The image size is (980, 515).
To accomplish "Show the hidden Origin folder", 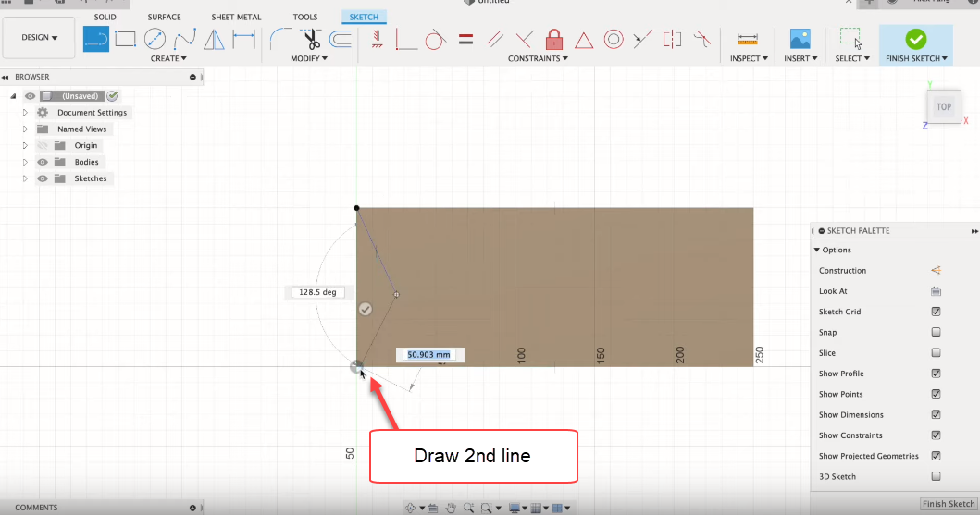I will (x=43, y=145).
